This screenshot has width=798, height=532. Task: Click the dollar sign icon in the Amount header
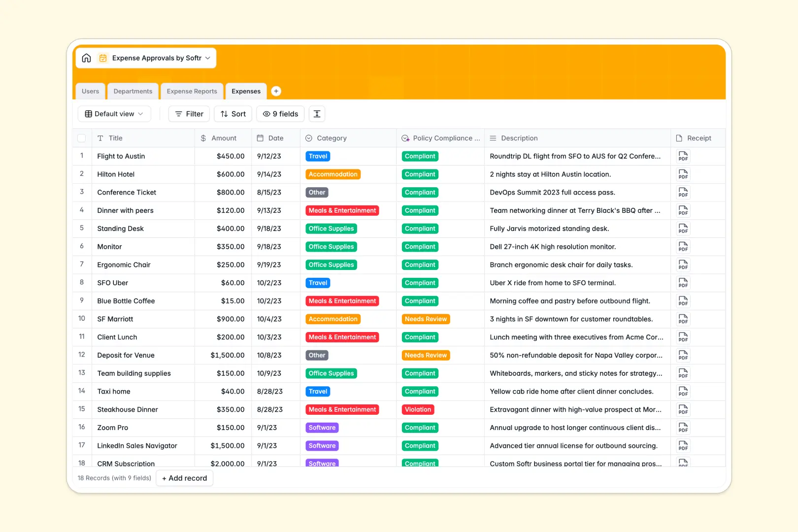point(202,138)
